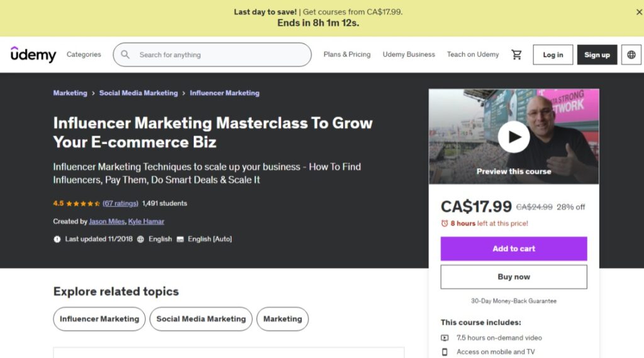This screenshot has width=644, height=358.
Task: Click the closed captions icon
Action: [x=180, y=239]
